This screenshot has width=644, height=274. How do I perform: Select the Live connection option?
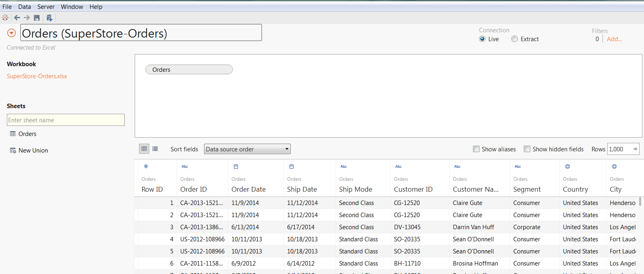point(482,39)
